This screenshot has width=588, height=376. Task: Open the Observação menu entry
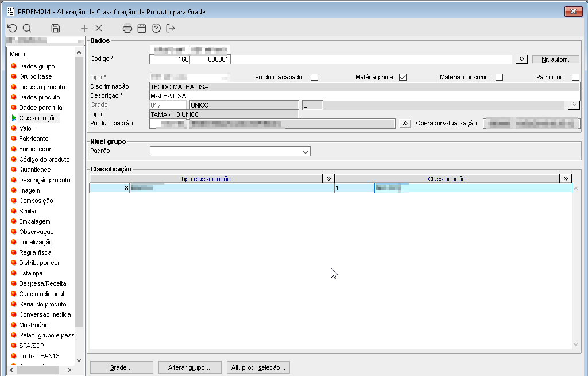(36, 232)
